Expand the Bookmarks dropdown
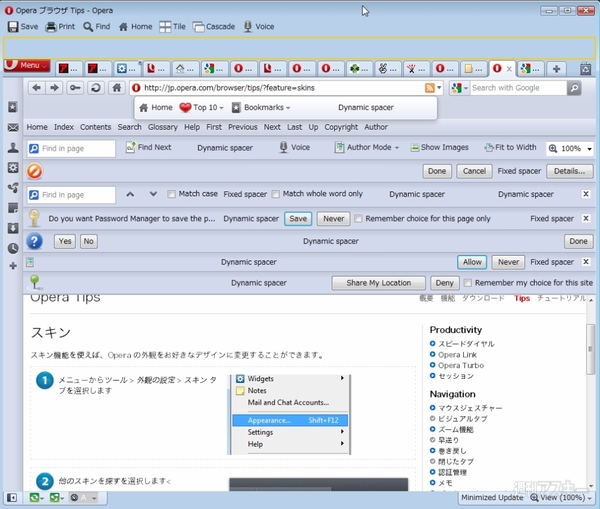The image size is (600, 509). click(288, 108)
